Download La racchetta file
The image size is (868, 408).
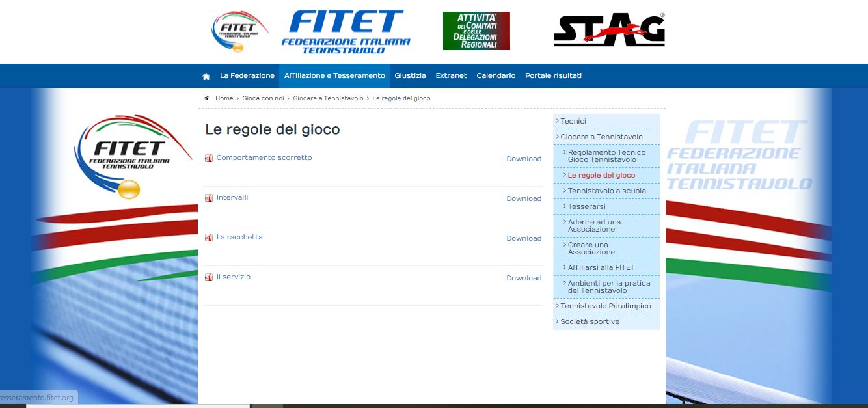pyautogui.click(x=524, y=238)
